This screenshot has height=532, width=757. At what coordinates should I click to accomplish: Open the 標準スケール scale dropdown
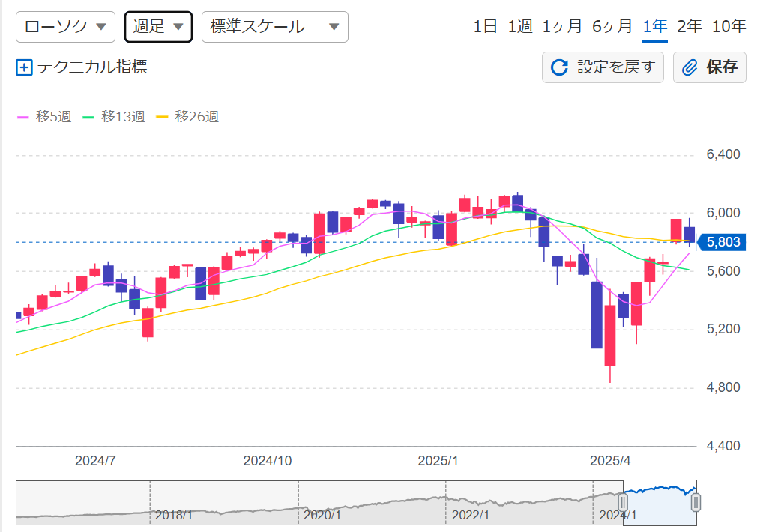[275, 26]
